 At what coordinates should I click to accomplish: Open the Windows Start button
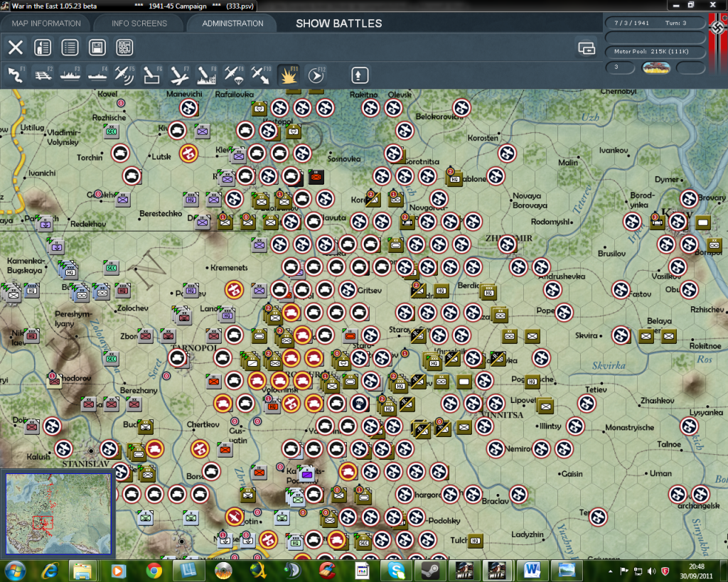click(x=15, y=571)
